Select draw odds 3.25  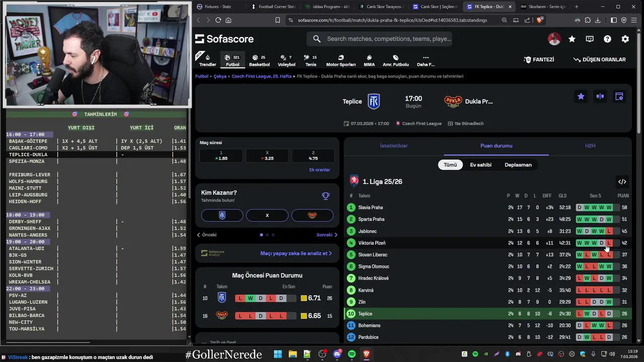click(x=267, y=155)
